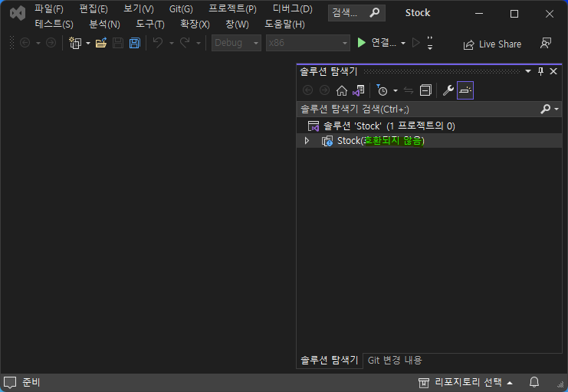Click the Collapse All icon in Solution Explorer
Screen dimensions: 568x392
[425, 90]
